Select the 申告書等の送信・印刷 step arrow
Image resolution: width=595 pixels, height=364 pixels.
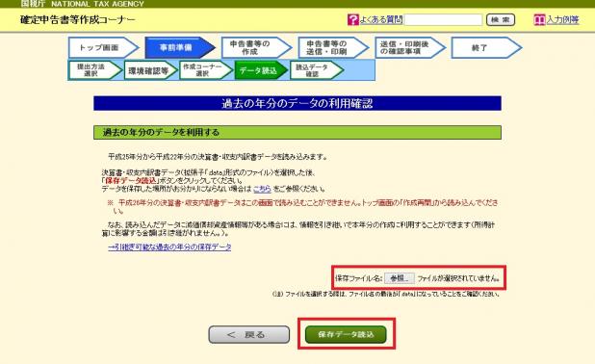(x=333, y=48)
